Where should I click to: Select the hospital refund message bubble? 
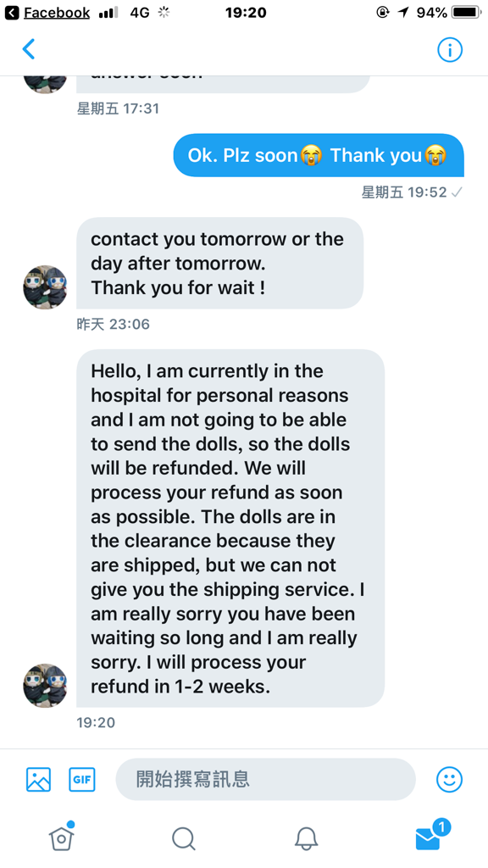tap(230, 528)
